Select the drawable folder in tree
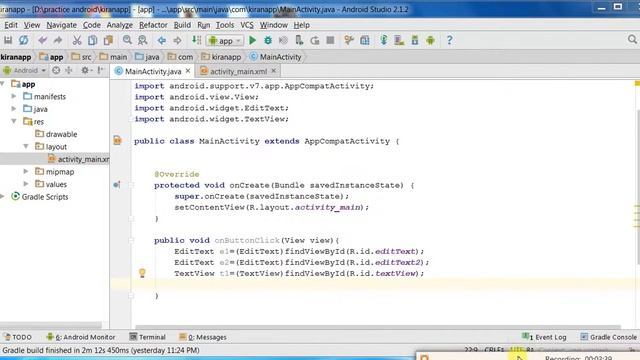 pos(56,134)
